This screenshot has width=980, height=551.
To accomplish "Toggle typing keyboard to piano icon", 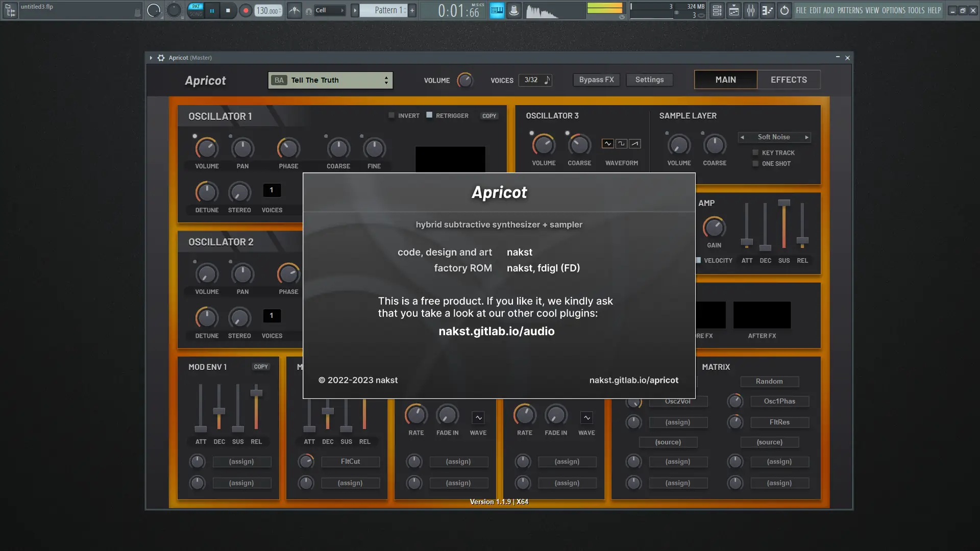I will (x=497, y=10).
